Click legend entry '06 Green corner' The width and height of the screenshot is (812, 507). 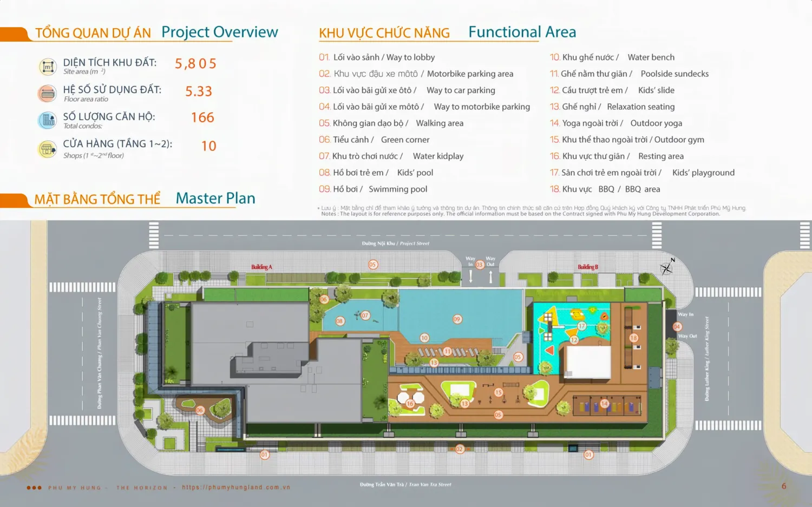(374, 140)
